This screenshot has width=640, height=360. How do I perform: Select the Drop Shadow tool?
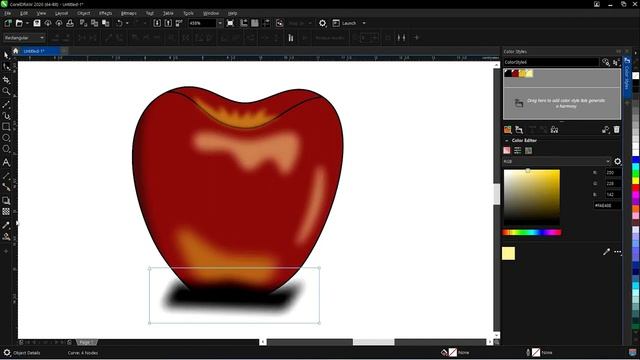(x=6, y=200)
